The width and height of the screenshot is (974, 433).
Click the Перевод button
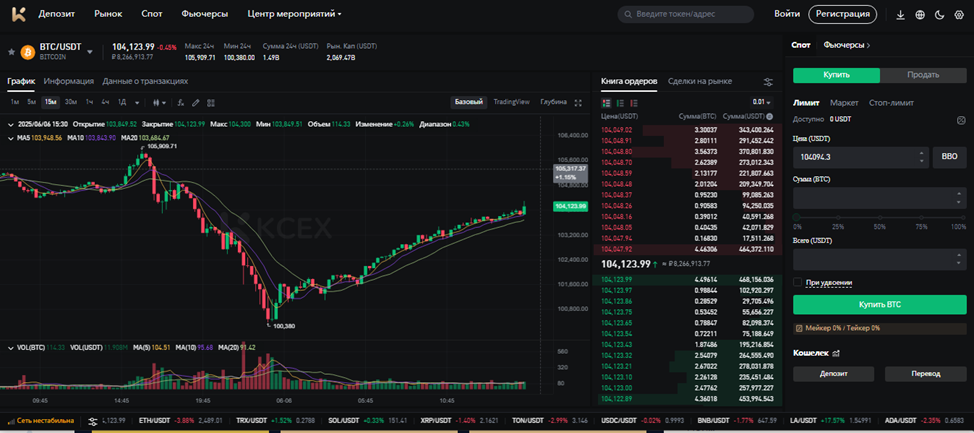pos(926,374)
